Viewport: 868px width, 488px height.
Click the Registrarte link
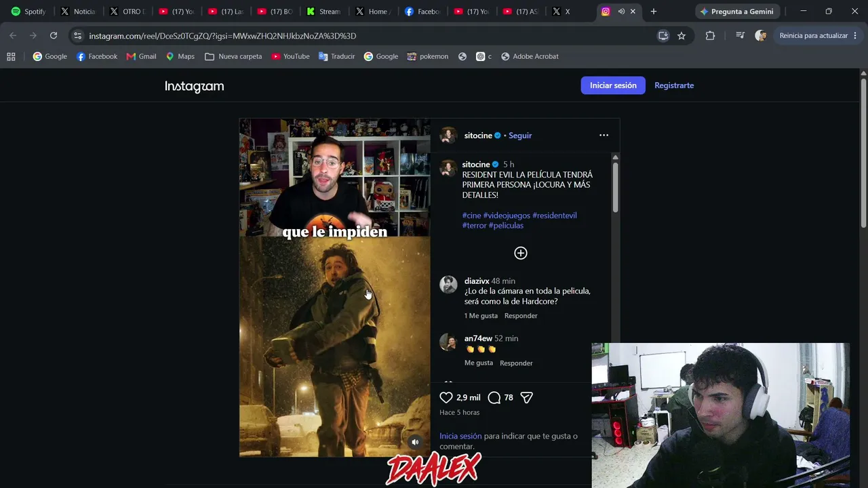[674, 85]
